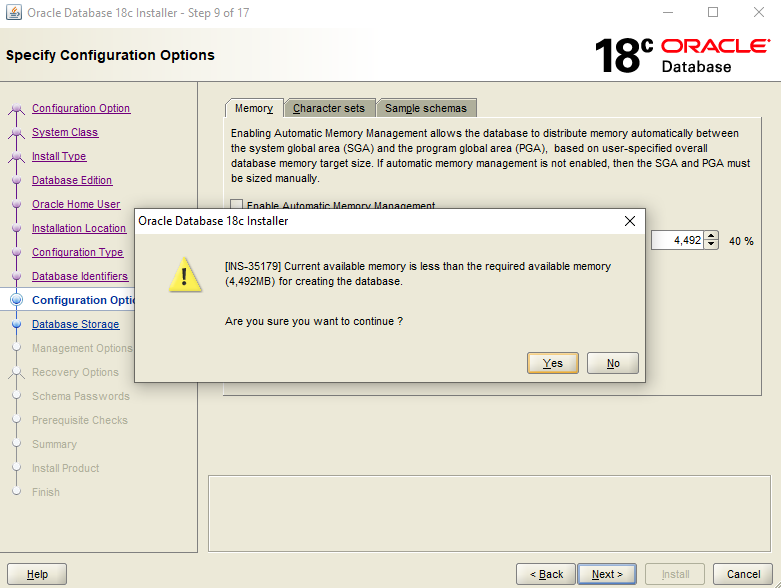Click the 40 % memory percentage text
Screen dimensions: 781x588
[x=741, y=241]
